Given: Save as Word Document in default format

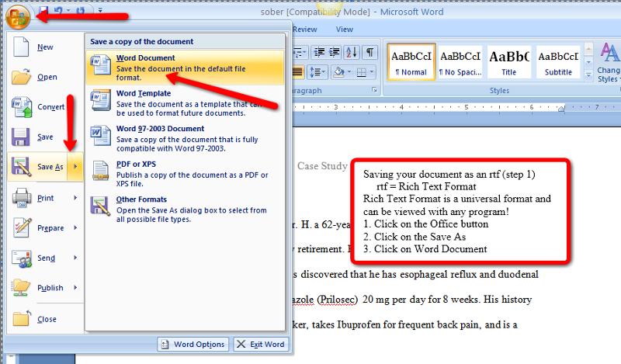Looking at the screenshot, I should (185, 68).
